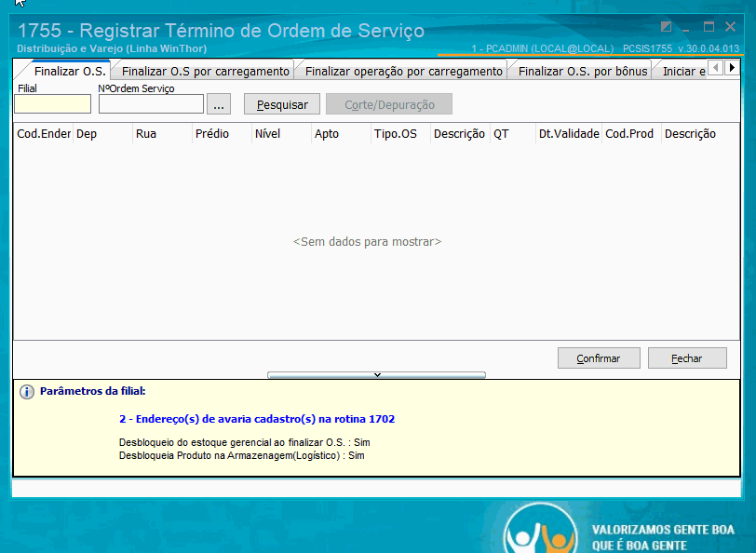
Task: Sort by the QT column header
Action: (513, 133)
